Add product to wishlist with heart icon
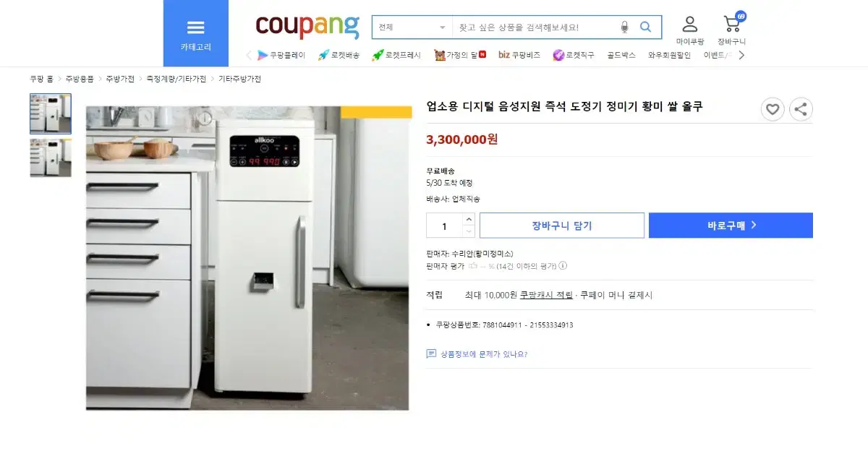 click(773, 109)
